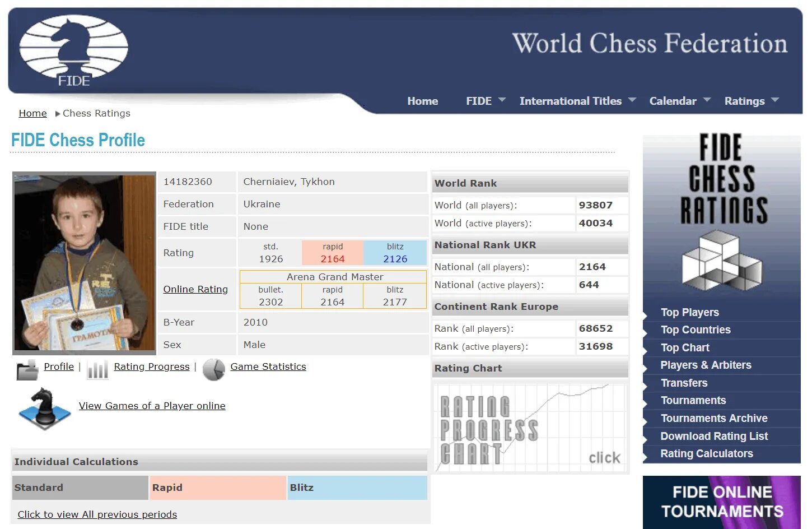Click the blitz rating value 2126

click(395, 259)
